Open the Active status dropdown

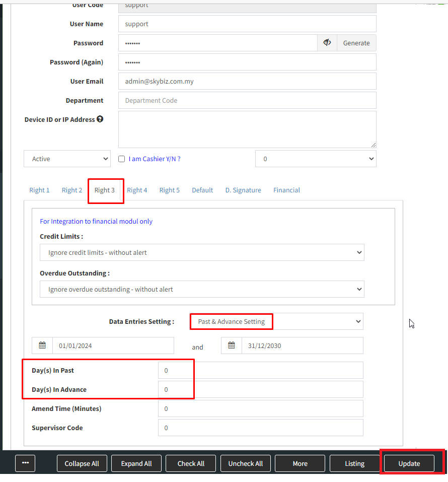67,159
